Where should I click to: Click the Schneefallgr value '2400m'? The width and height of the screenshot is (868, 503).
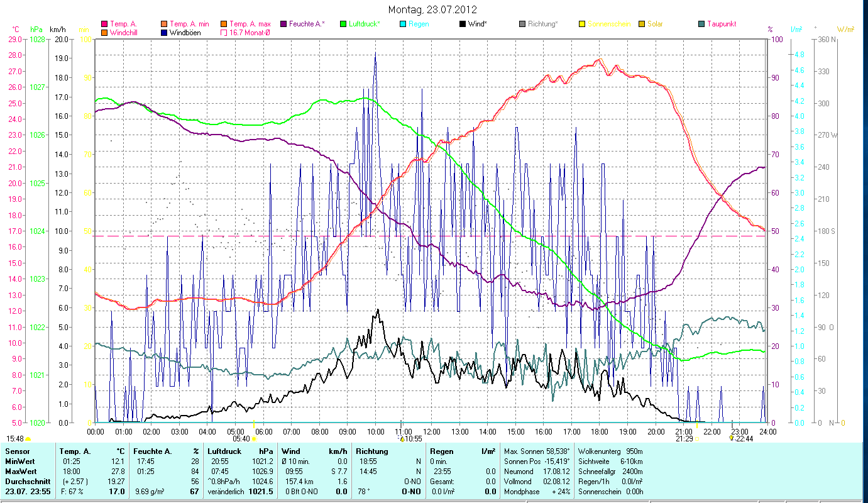(633, 472)
